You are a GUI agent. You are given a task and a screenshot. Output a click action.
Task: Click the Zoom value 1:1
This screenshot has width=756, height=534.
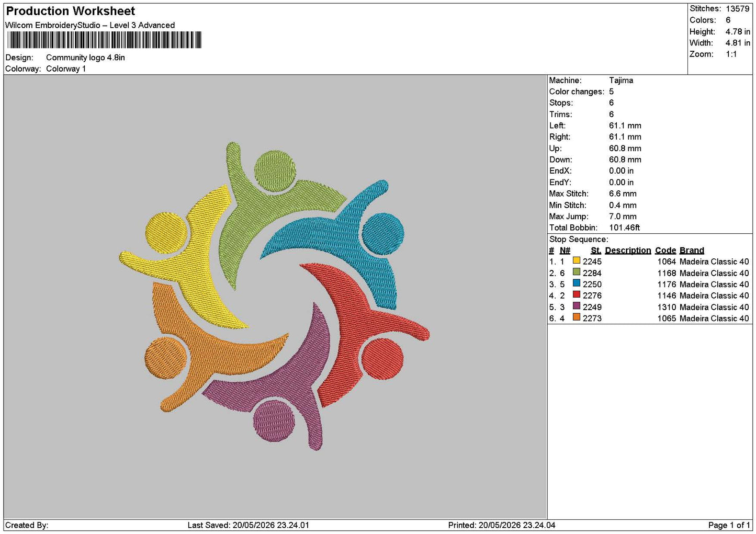[x=731, y=54]
